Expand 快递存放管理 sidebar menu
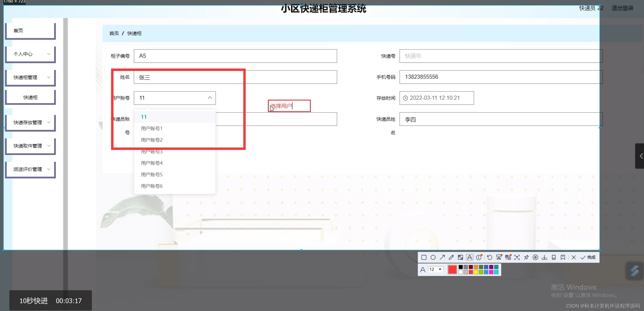644x311 pixels. pyautogui.click(x=30, y=123)
